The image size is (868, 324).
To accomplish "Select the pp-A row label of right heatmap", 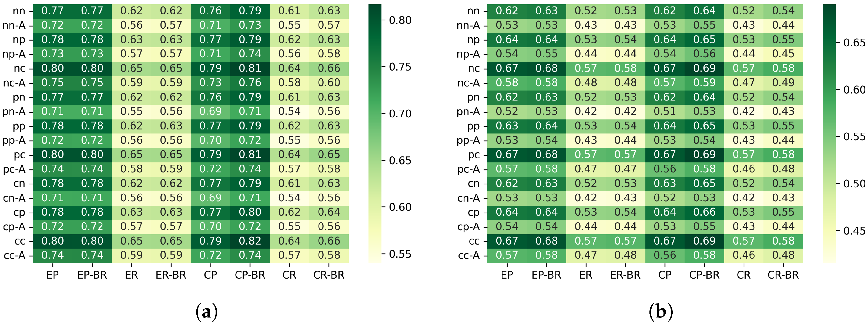I will pos(468,140).
